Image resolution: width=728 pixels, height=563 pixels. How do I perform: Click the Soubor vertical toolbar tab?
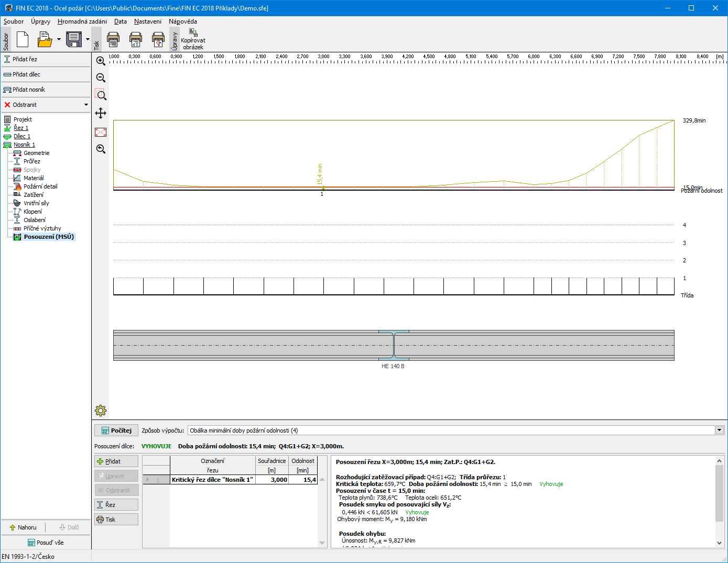[x=6, y=40]
